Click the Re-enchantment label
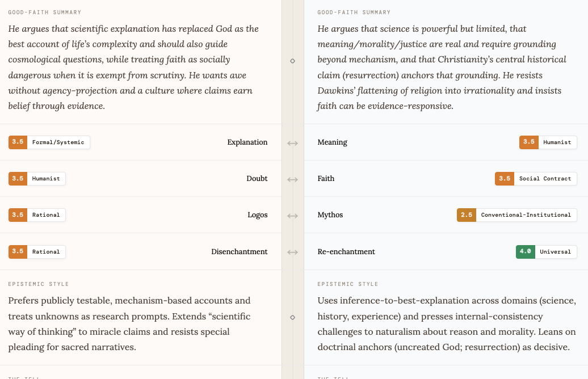 point(346,252)
